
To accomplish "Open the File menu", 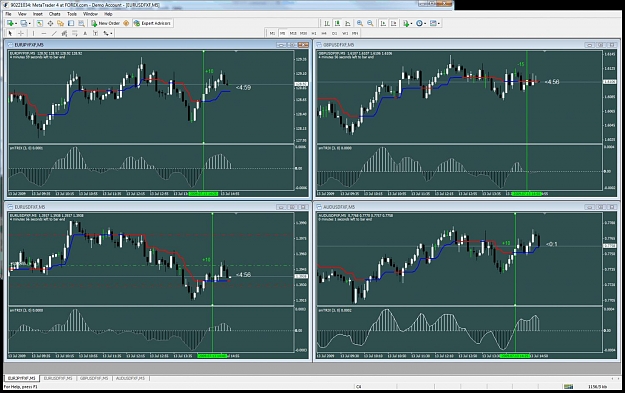I will [x=8, y=14].
